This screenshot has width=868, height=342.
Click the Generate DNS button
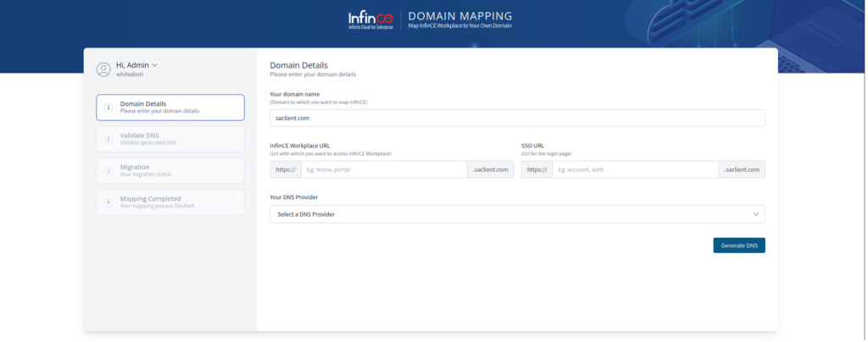739,245
